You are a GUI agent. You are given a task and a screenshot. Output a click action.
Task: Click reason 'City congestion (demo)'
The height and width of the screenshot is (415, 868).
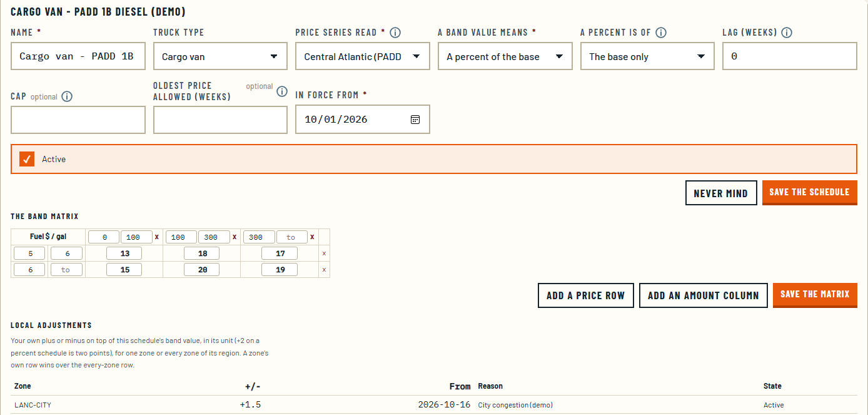tap(515, 405)
